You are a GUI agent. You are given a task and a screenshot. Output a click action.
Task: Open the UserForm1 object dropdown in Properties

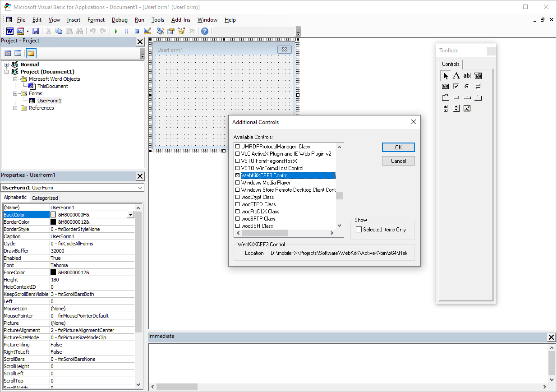(x=140, y=188)
